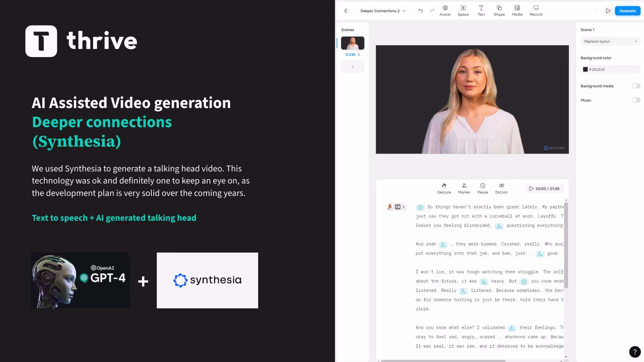Image resolution: width=644 pixels, height=362 pixels.
Task: Open help with the question mark button
Action: click(x=635, y=352)
